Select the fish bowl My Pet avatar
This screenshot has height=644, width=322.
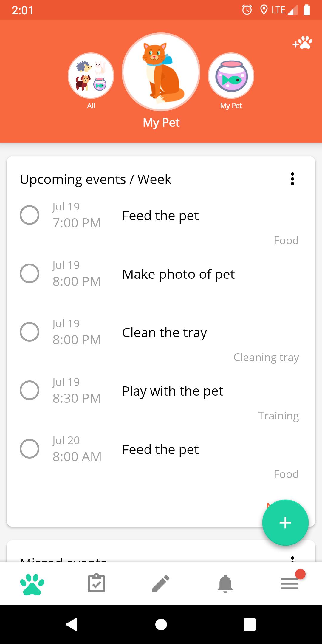pyautogui.click(x=231, y=76)
